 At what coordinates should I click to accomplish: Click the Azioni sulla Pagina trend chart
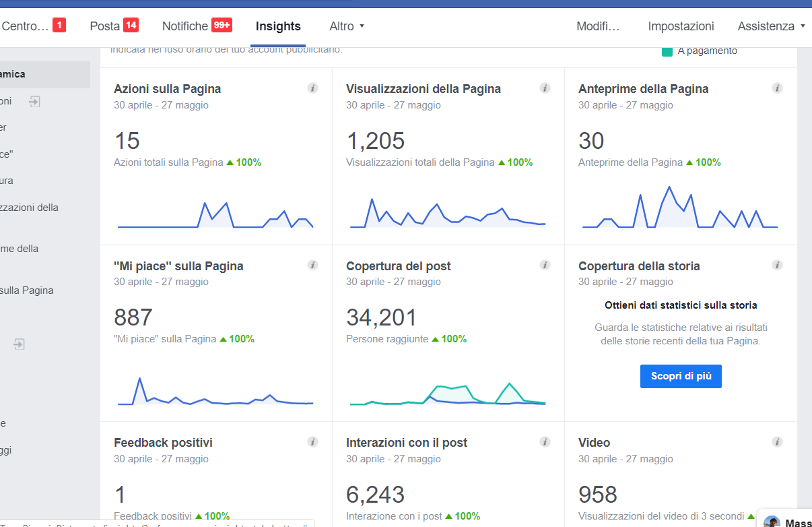tap(215, 215)
